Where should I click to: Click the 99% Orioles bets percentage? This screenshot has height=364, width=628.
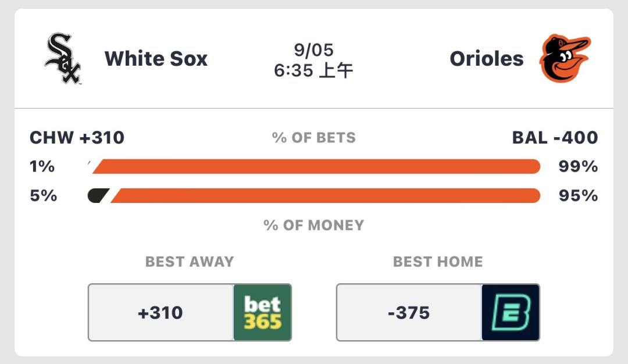click(x=578, y=166)
